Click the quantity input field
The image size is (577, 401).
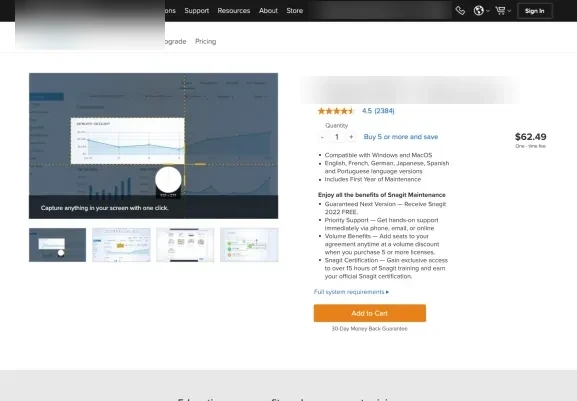coord(337,137)
